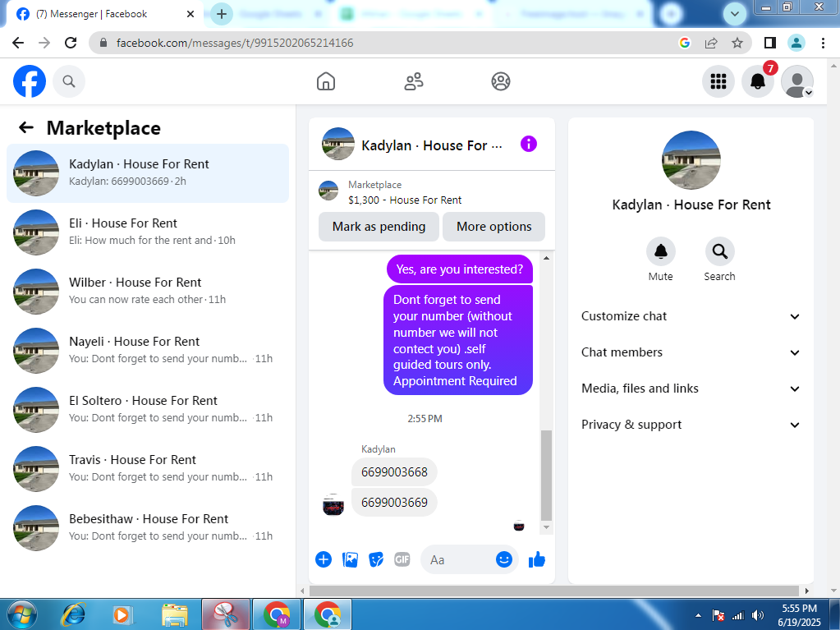Launch Internet Explorer from taskbar
Viewport: 840px width, 630px height.
click(x=73, y=614)
